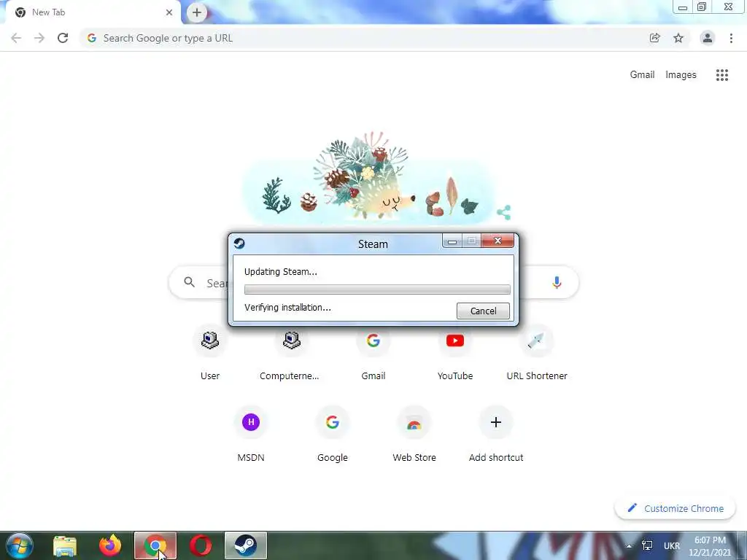Open the Web Store shortcut

click(414, 435)
